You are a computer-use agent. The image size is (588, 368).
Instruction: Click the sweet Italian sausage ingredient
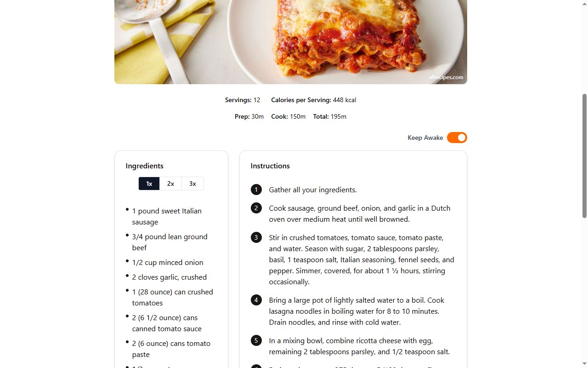pos(167,216)
